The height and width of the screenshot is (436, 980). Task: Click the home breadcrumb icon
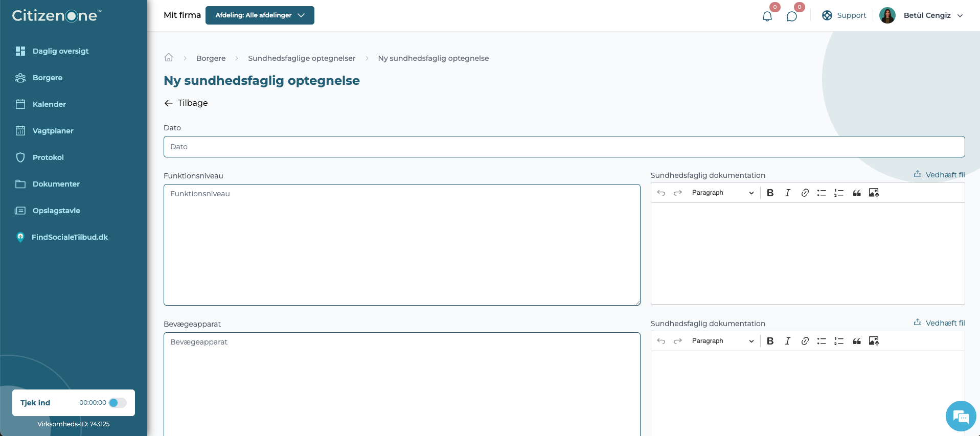tap(169, 57)
